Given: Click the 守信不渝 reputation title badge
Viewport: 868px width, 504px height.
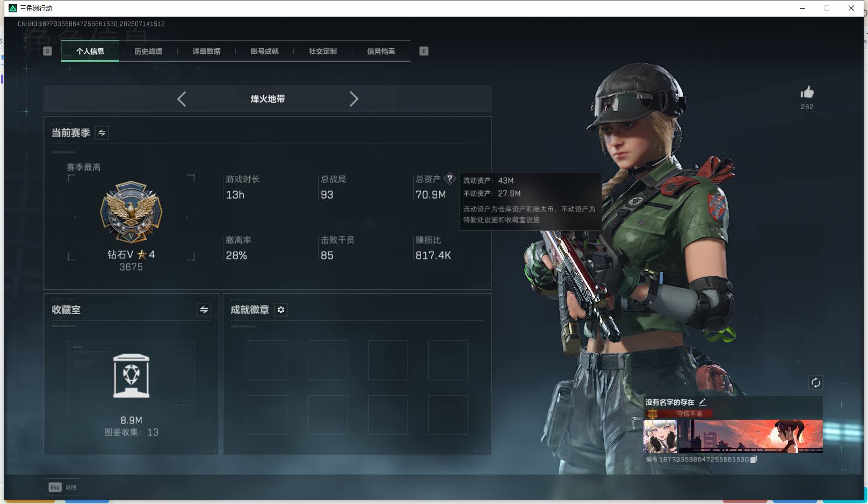Looking at the screenshot, I should click(x=679, y=413).
